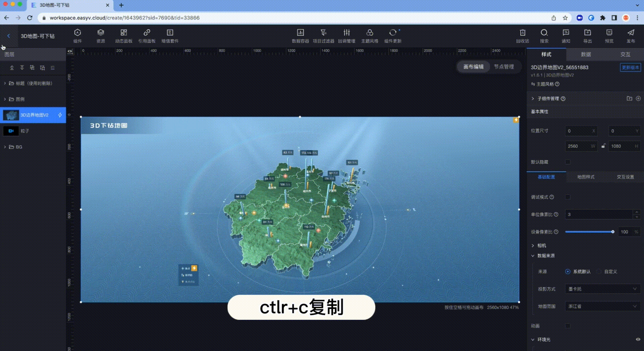Expand the 标题 (使用时删除) layer group
This screenshot has width=644, height=351.
click(5, 83)
